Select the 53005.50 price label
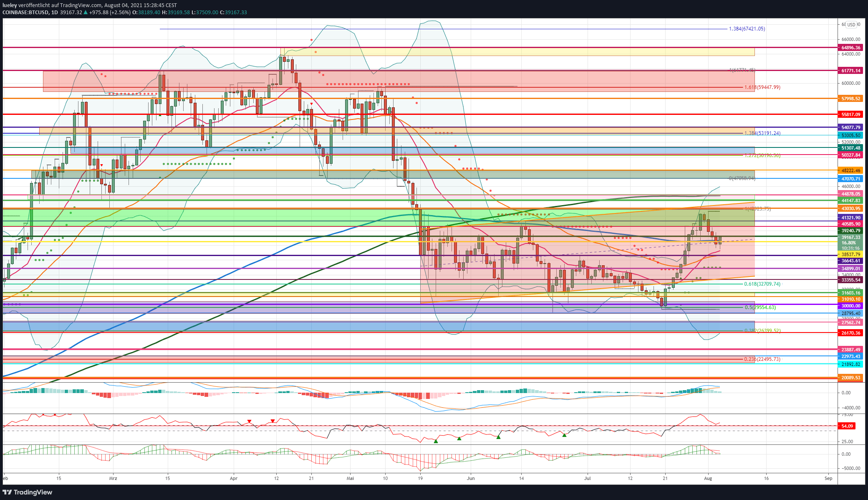This screenshot has height=500, width=868. pos(850,135)
